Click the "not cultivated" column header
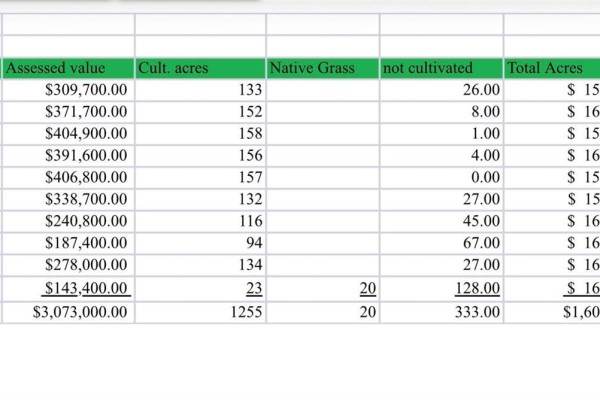 [x=442, y=69]
